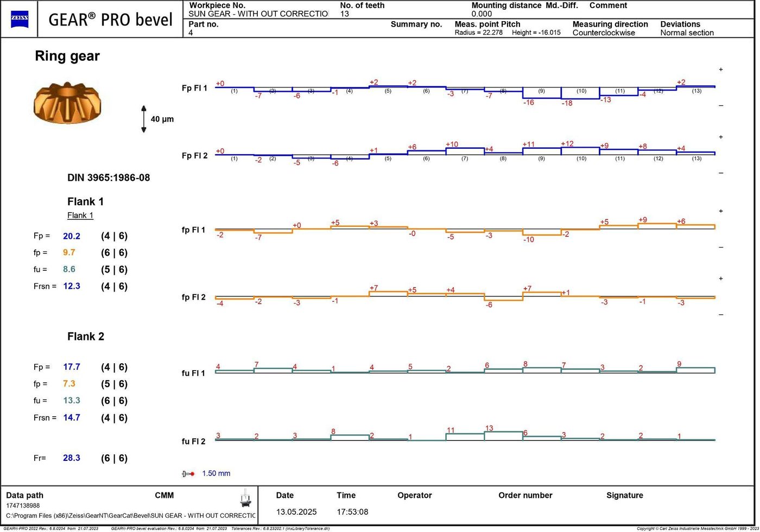Select the "Height = -16.015" text

click(536, 33)
